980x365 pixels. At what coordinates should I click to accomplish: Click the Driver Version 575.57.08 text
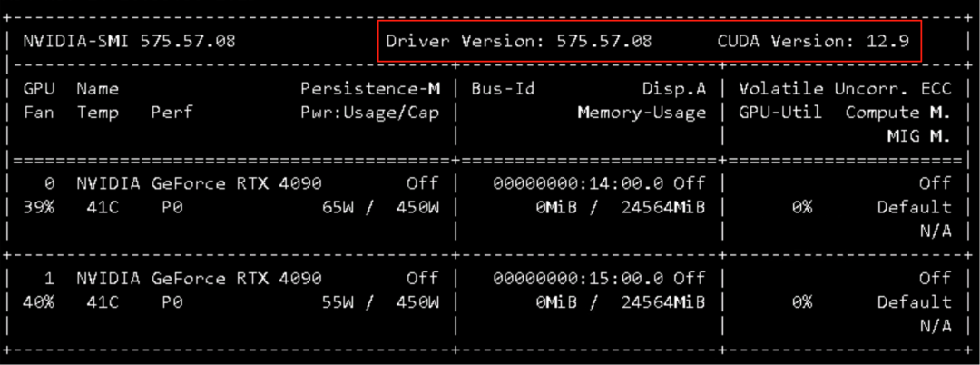(x=518, y=41)
